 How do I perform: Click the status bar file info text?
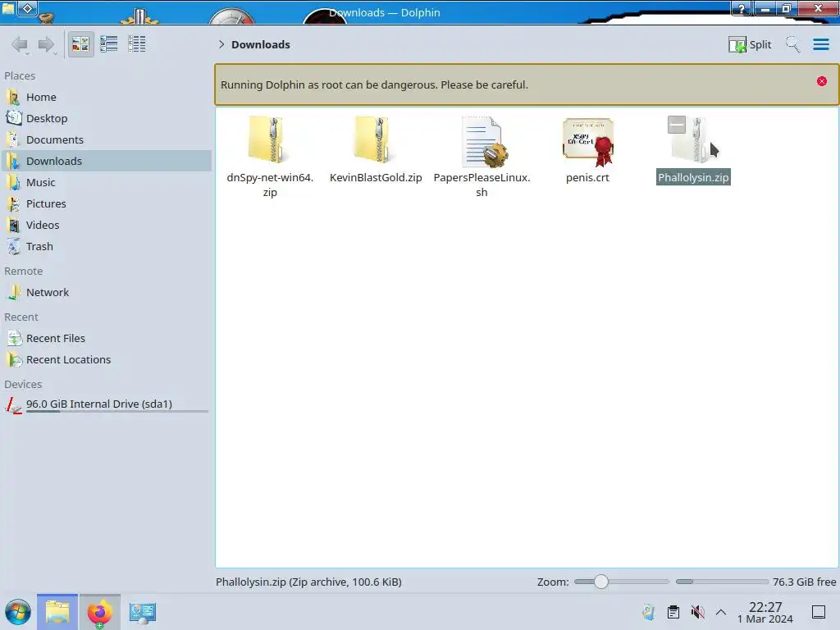pyautogui.click(x=308, y=582)
